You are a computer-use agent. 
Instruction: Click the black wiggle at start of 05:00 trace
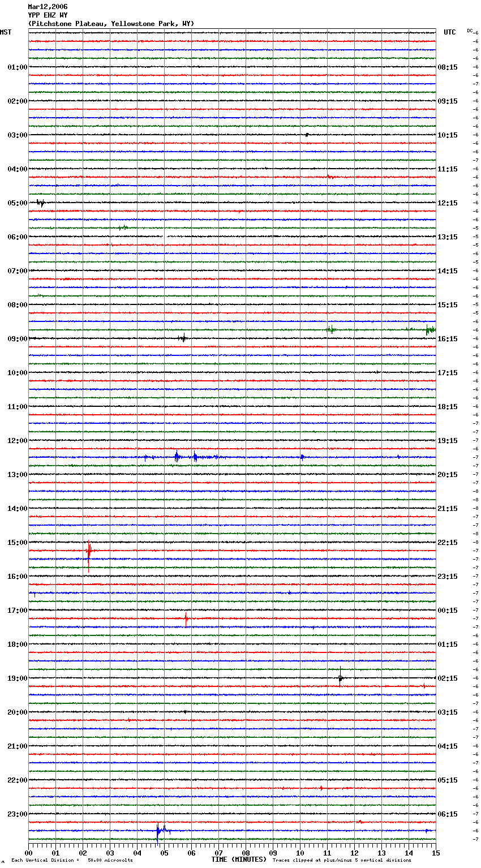[40, 203]
